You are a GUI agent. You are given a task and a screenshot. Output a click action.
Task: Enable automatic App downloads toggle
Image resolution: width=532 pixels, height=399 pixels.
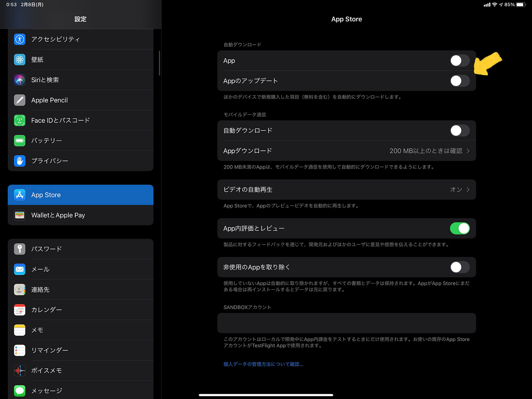[x=460, y=61]
